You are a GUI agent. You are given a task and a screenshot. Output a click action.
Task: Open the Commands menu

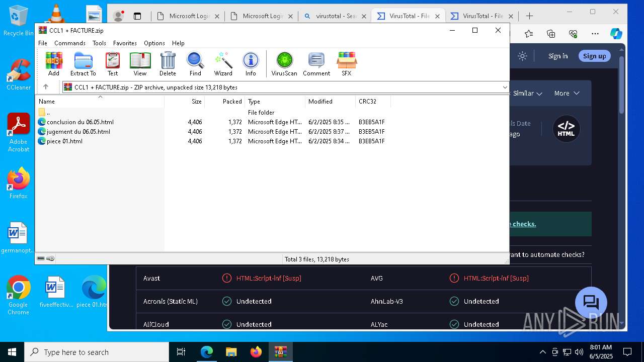tap(70, 43)
